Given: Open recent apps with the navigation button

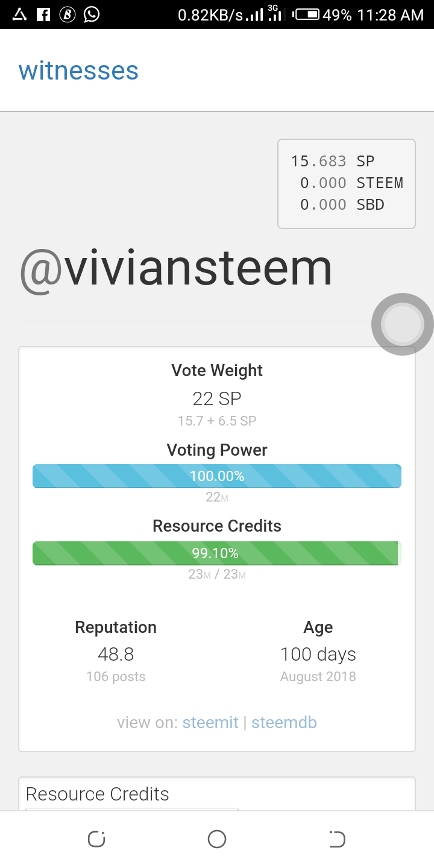Looking at the screenshot, I should click(x=96, y=838).
